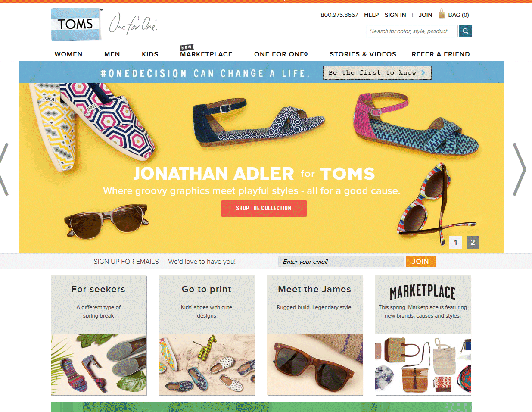Click arrow in Be the first to know

[423, 73]
